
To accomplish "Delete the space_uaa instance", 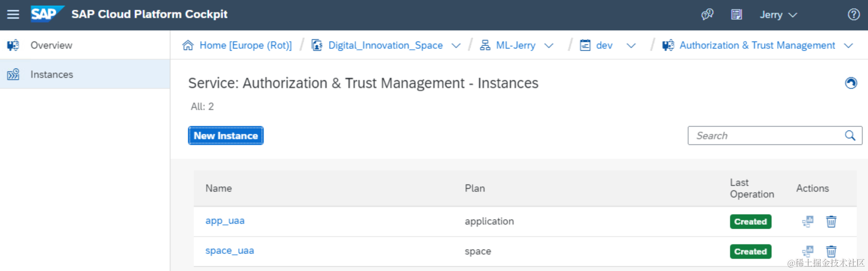I will 831,252.
